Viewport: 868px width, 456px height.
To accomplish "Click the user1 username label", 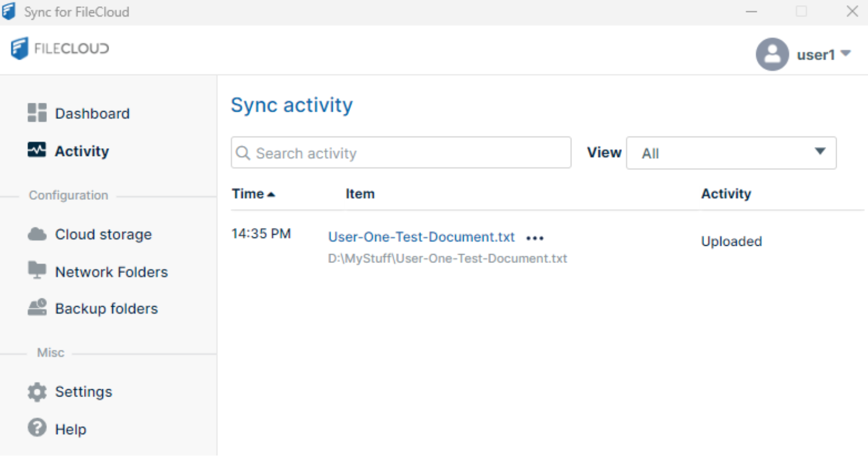I will [816, 55].
